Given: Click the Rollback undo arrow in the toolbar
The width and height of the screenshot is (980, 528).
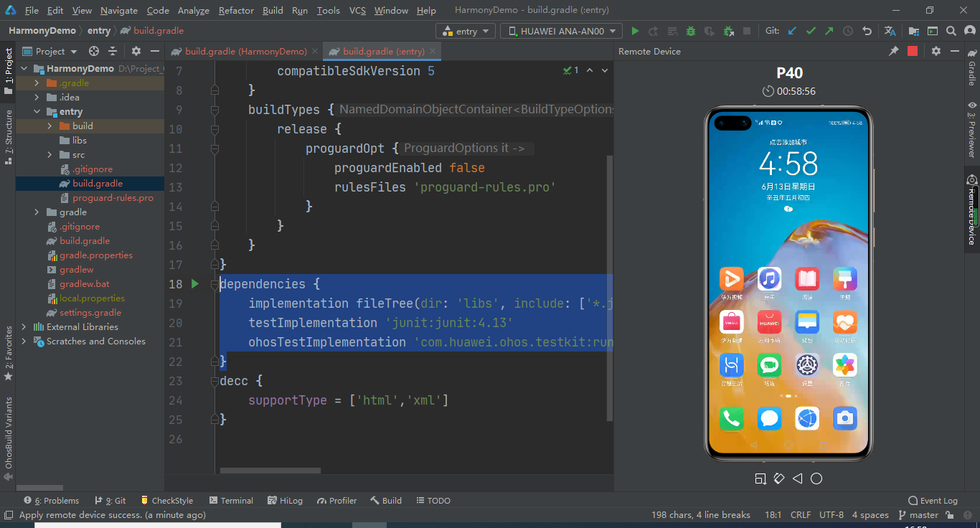Looking at the screenshot, I should [x=867, y=31].
